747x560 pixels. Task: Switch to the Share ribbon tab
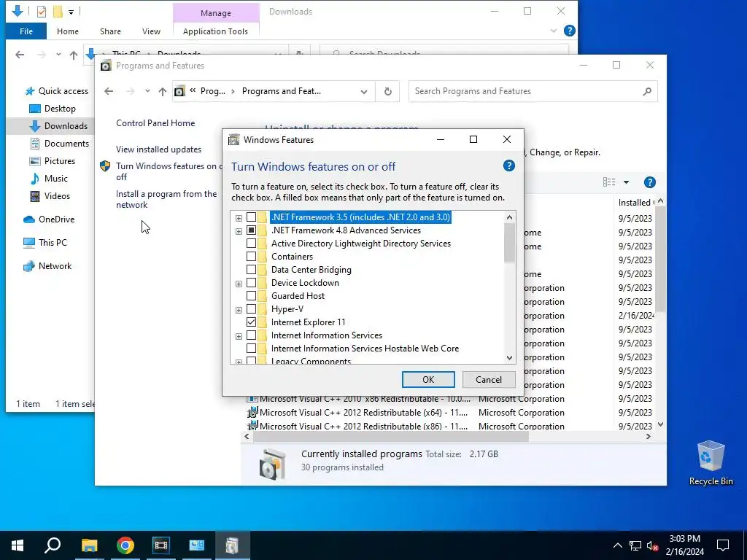click(x=110, y=31)
